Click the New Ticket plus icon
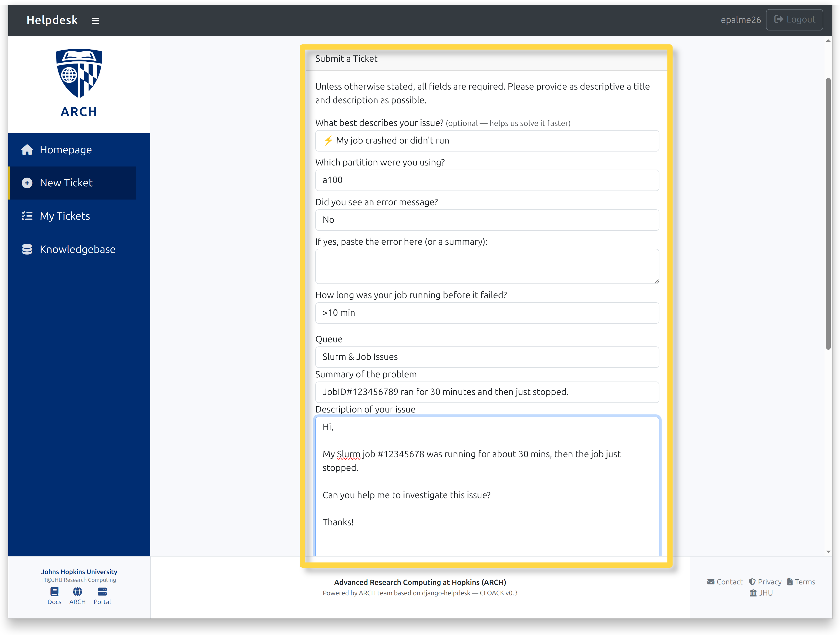The height and width of the screenshot is (635, 840). [27, 183]
